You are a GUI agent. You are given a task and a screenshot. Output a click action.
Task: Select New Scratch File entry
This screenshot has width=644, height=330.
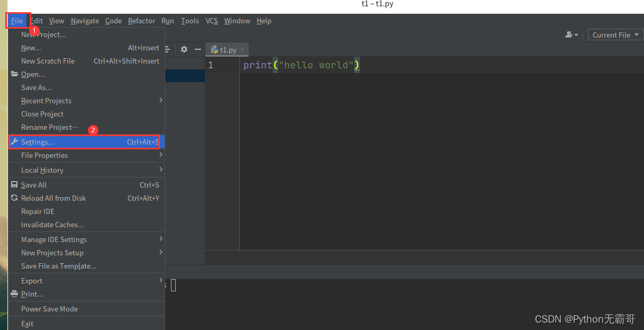click(x=86, y=61)
